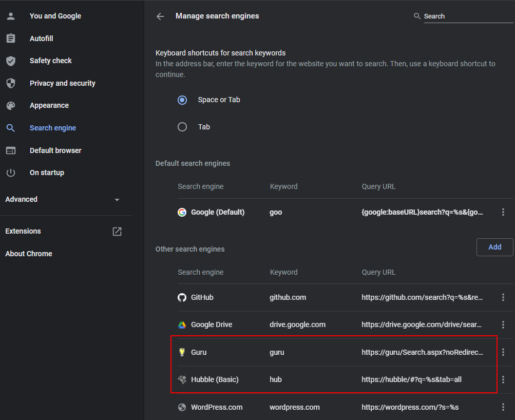The width and height of the screenshot is (515, 420).
Task: Click the Google logo icon
Action: click(x=182, y=212)
